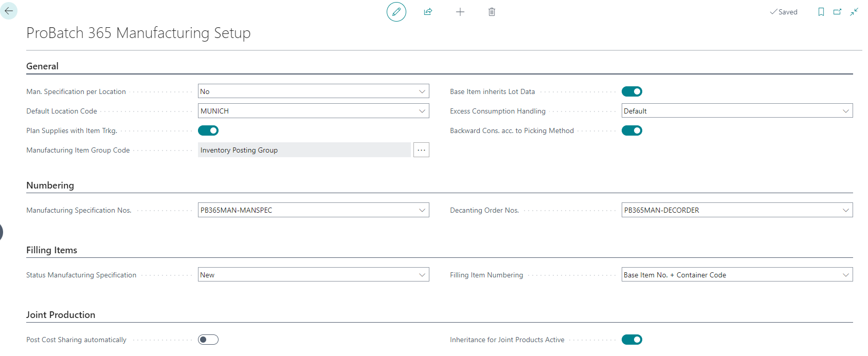868x356 pixels.
Task: Delete record using trash icon
Action: click(x=492, y=12)
